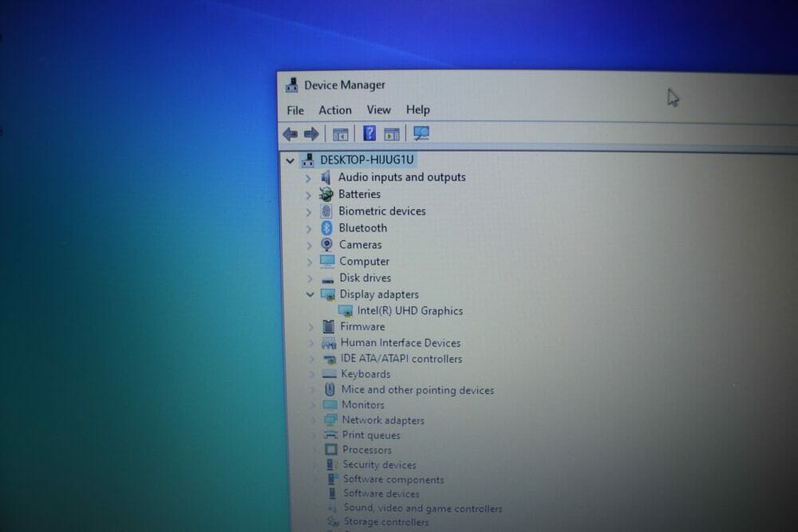Select the Processors label text
The width and height of the screenshot is (798, 532).
[367, 450]
